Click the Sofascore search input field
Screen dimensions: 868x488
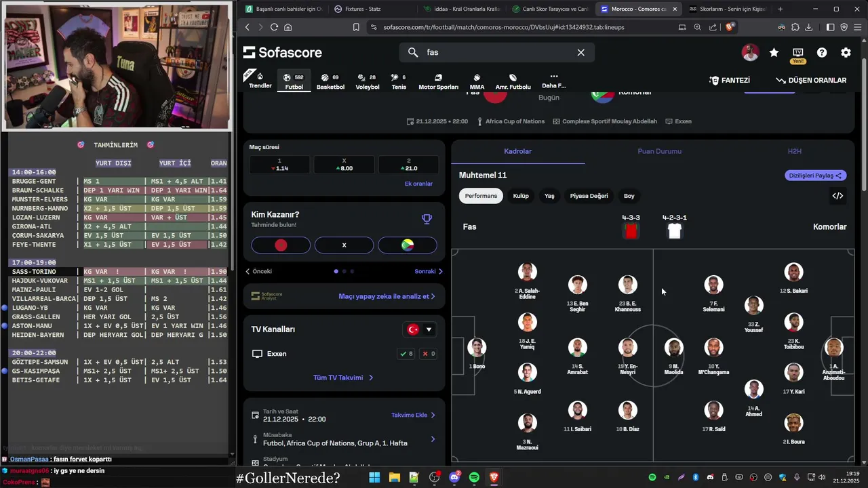pyautogui.click(x=498, y=52)
